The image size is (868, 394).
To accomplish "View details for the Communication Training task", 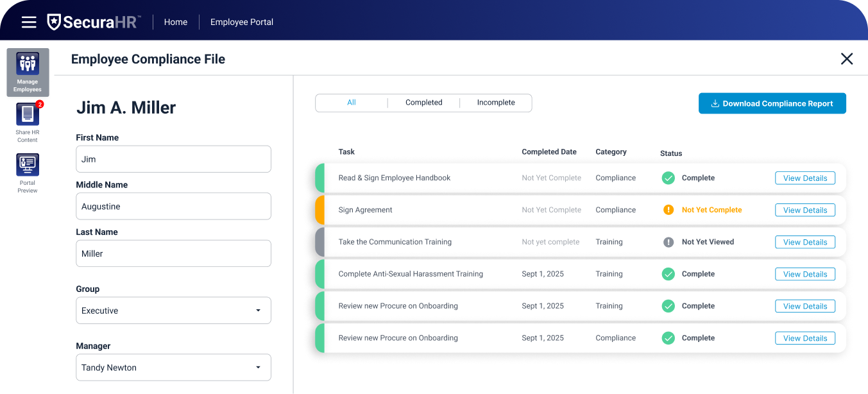I will tap(805, 242).
